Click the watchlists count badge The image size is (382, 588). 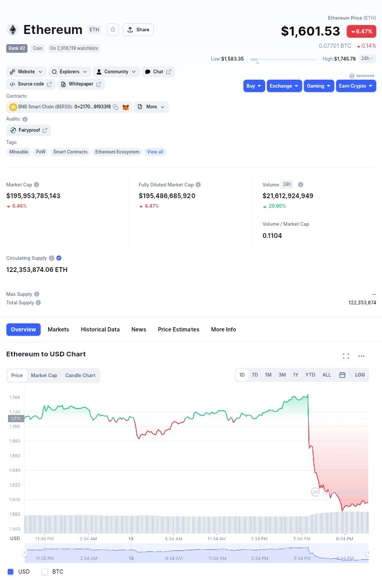[x=74, y=48]
